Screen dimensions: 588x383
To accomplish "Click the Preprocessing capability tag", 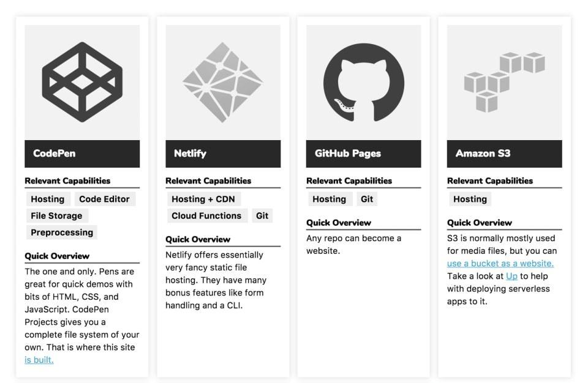I will 62,232.
